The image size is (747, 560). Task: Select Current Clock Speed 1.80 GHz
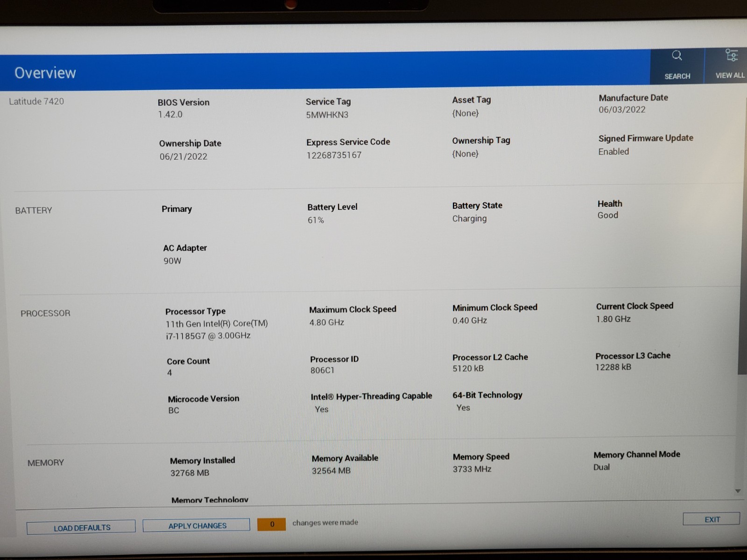click(x=613, y=319)
